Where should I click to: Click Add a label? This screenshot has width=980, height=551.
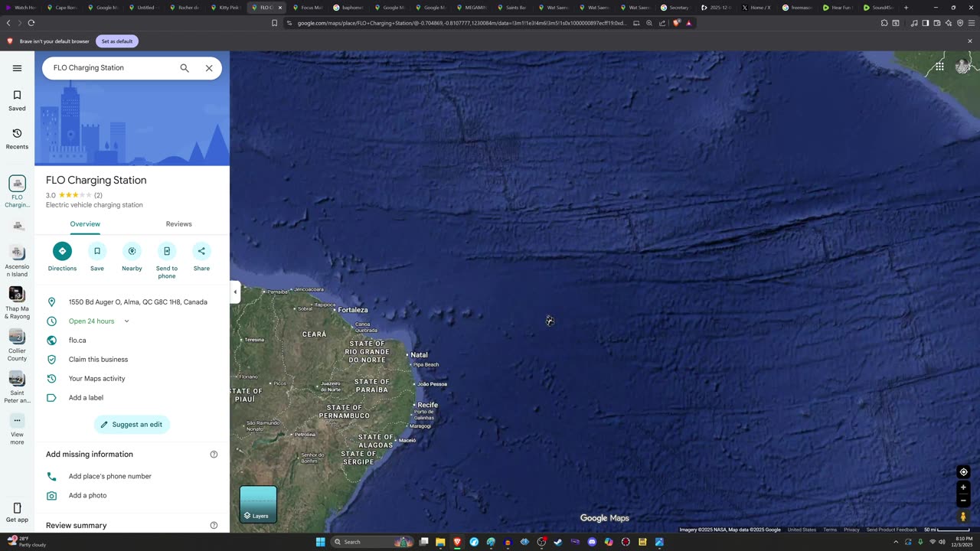tap(132, 398)
